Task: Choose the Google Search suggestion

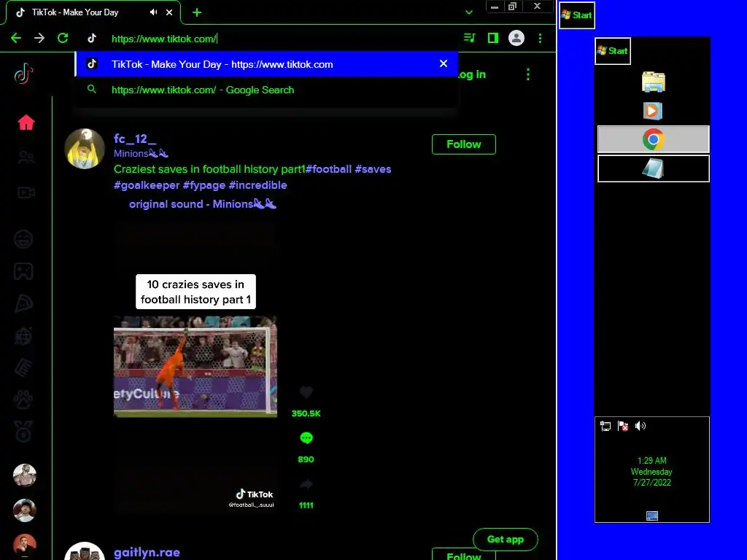Action: [x=266, y=90]
